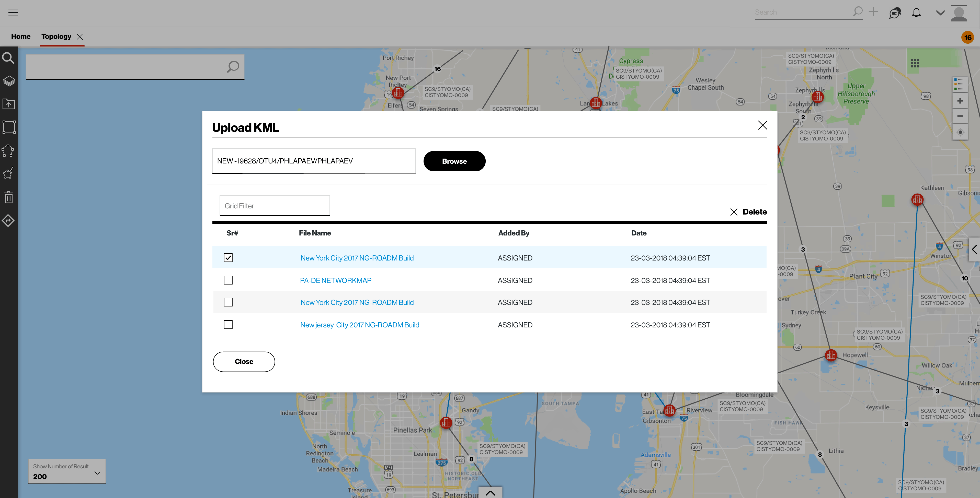This screenshot has height=498, width=980.
Task: Activate the rectangle selection tool
Action: point(9,127)
